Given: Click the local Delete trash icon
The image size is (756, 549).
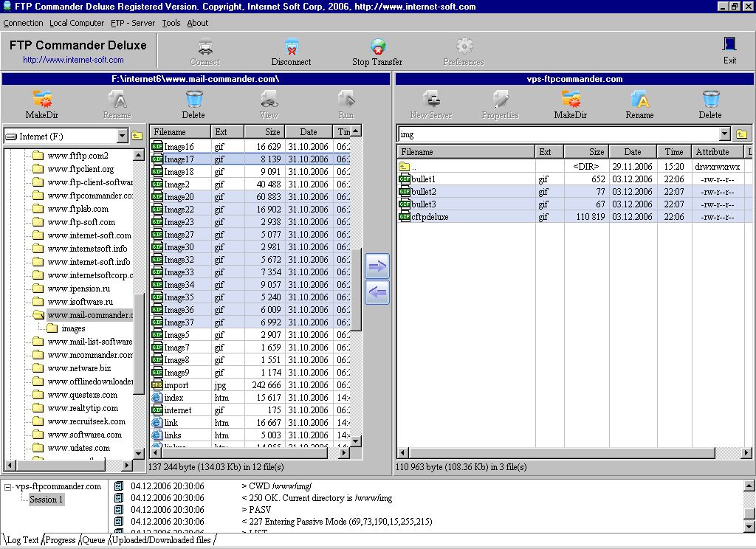Looking at the screenshot, I should click(193, 103).
